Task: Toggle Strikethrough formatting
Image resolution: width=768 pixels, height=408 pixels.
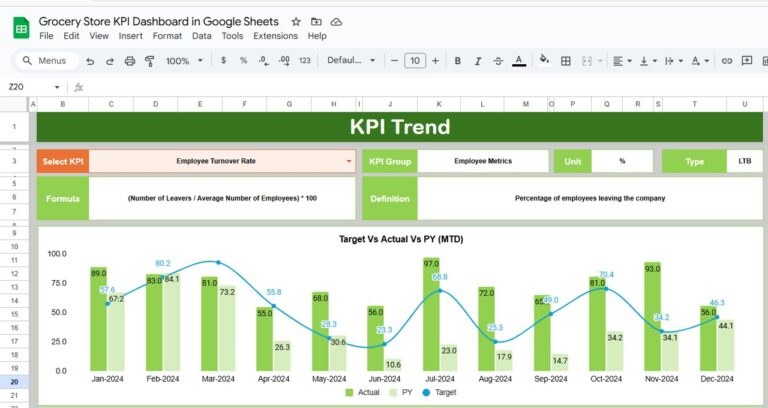Action: coord(498,61)
